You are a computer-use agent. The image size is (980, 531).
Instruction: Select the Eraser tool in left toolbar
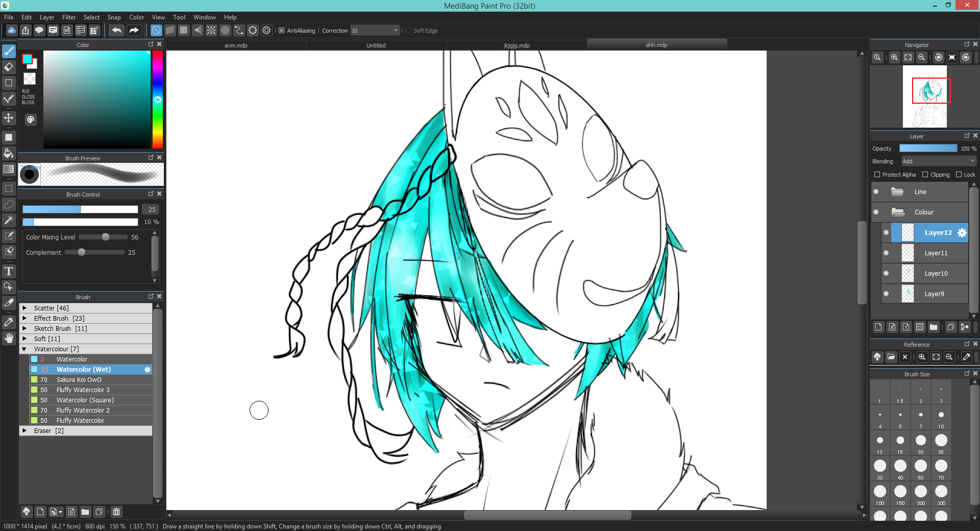(x=9, y=67)
